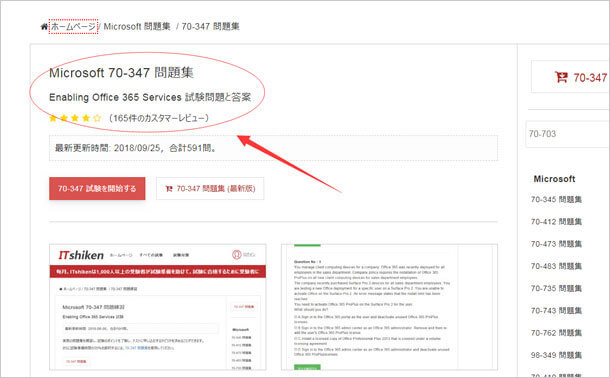Click the 最新更新時間 2018/09/25 info text
Viewport: 610px width, 378px height.
point(135,148)
